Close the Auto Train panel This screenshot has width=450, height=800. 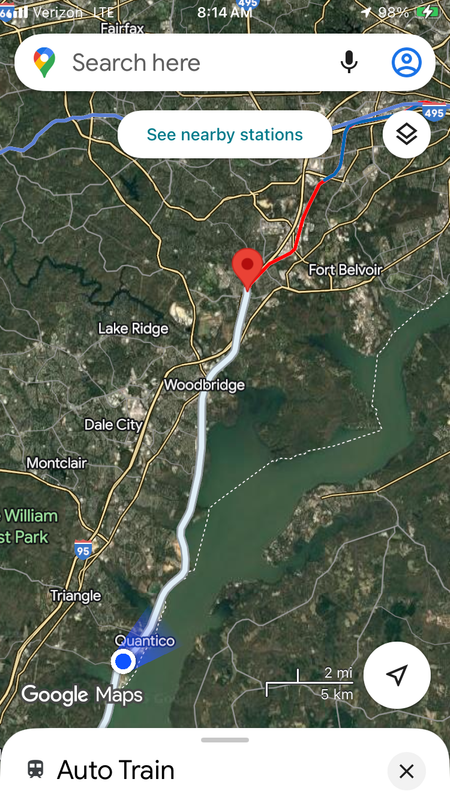click(x=407, y=771)
